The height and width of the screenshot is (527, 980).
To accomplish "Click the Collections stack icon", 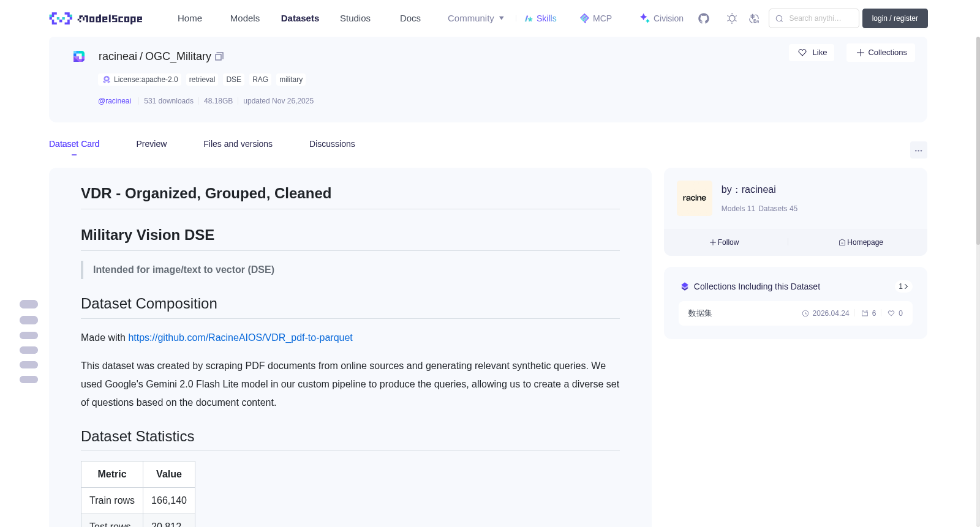I will click(x=685, y=286).
